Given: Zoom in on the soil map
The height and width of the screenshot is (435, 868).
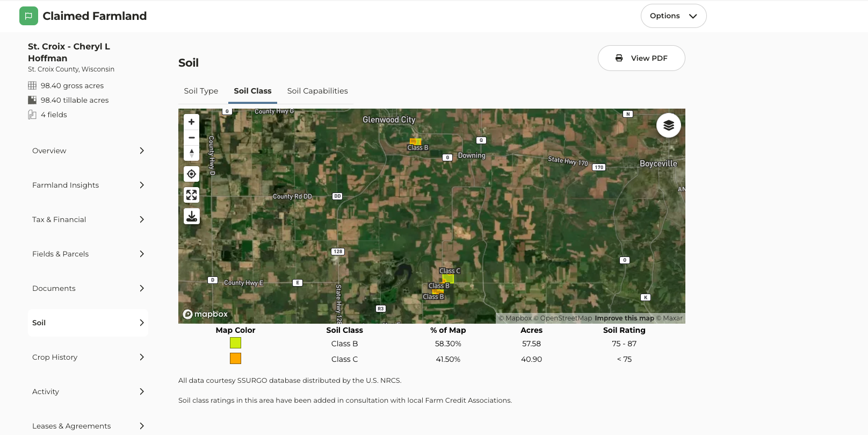Looking at the screenshot, I should (x=192, y=122).
